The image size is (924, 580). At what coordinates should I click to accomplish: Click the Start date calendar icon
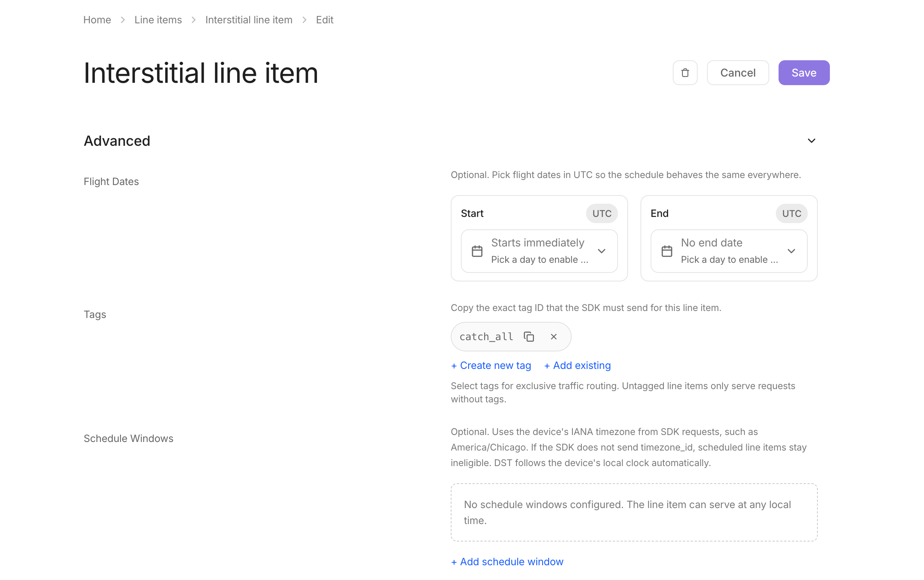(x=477, y=251)
